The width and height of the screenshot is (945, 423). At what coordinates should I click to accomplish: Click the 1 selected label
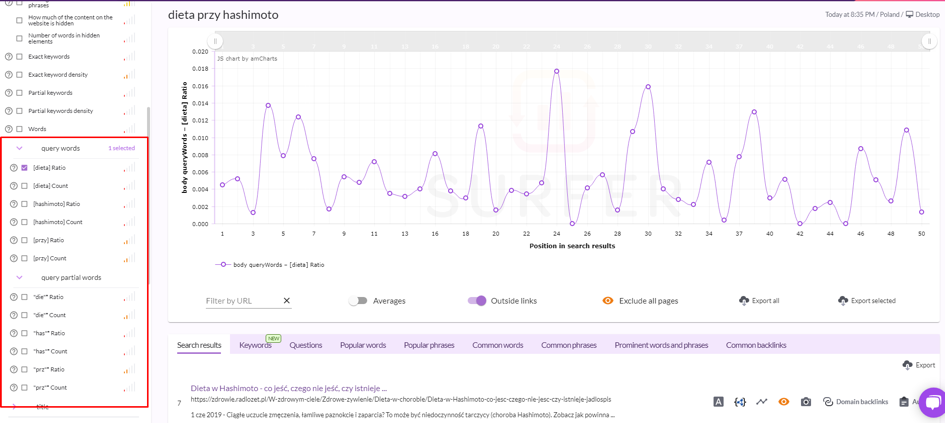122,148
